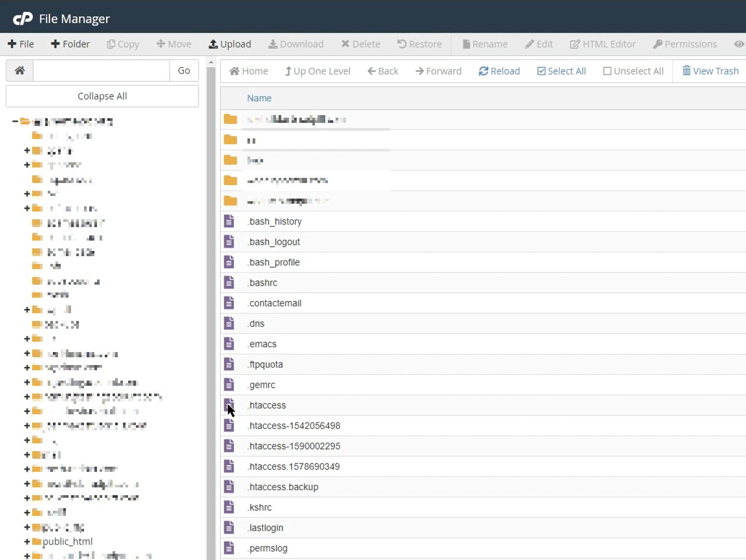This screenshot has width=746, height=560.
Task: Open the HTML Editor
Action: 602,44
